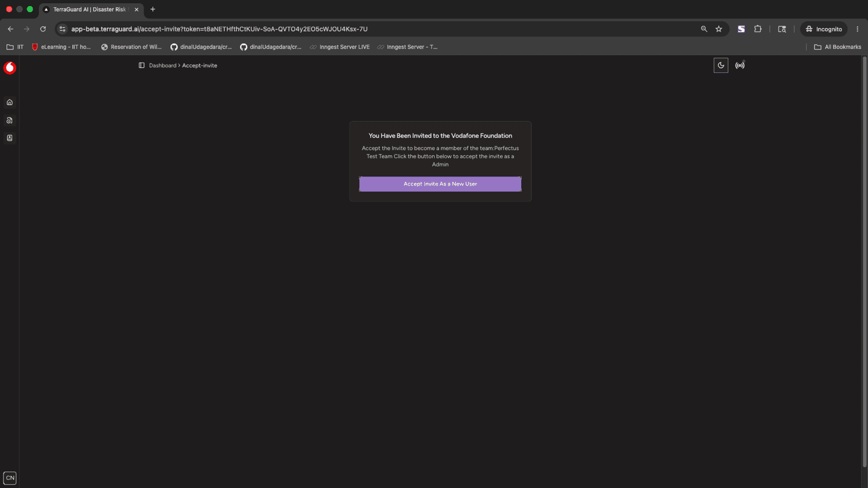The width and height of the screenshot is (868, 488).
Task: Click the Vodafone logo in sidebar
Action: pyautogui.click(x=10, y=68)
